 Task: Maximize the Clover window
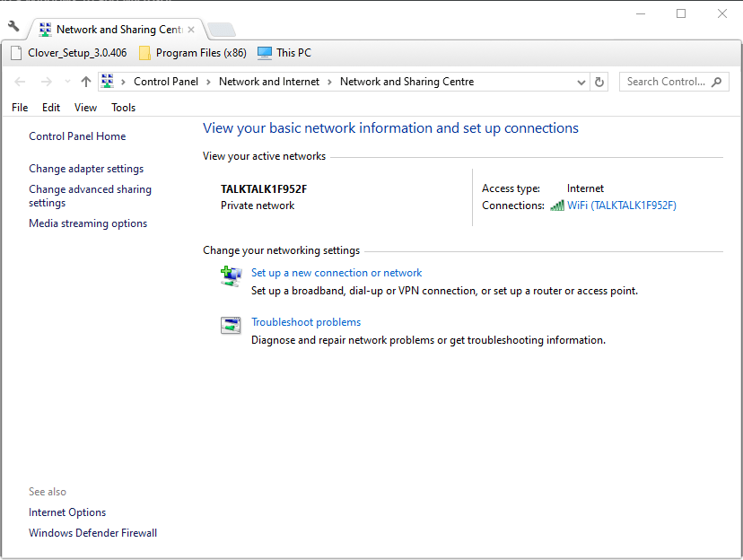681,13
